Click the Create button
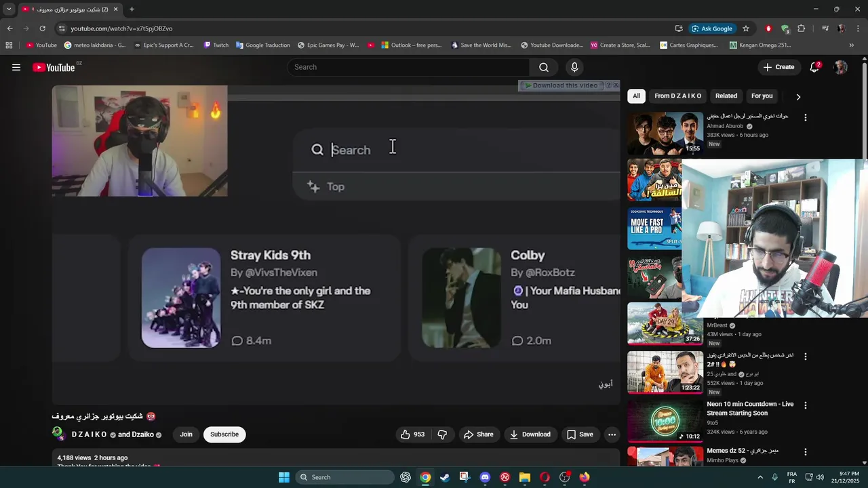The height and width of the screenshot is (488, 868). (778, 67)
